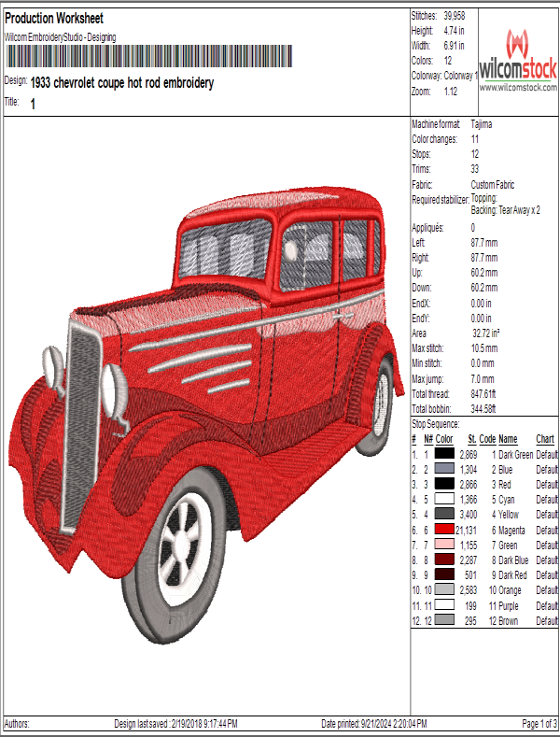560x737 pixels.
Task: Open the www.wilcomstock.com link
Action: tap(518, 88)
